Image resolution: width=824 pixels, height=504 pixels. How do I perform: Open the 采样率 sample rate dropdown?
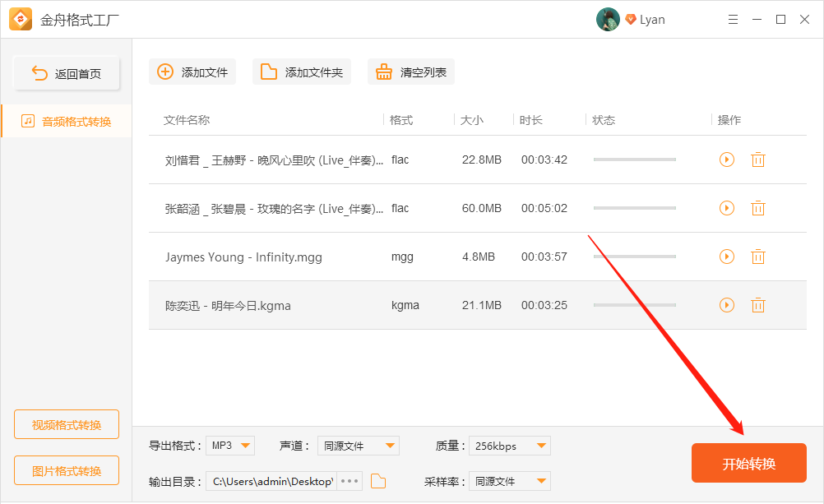[509, 481]
